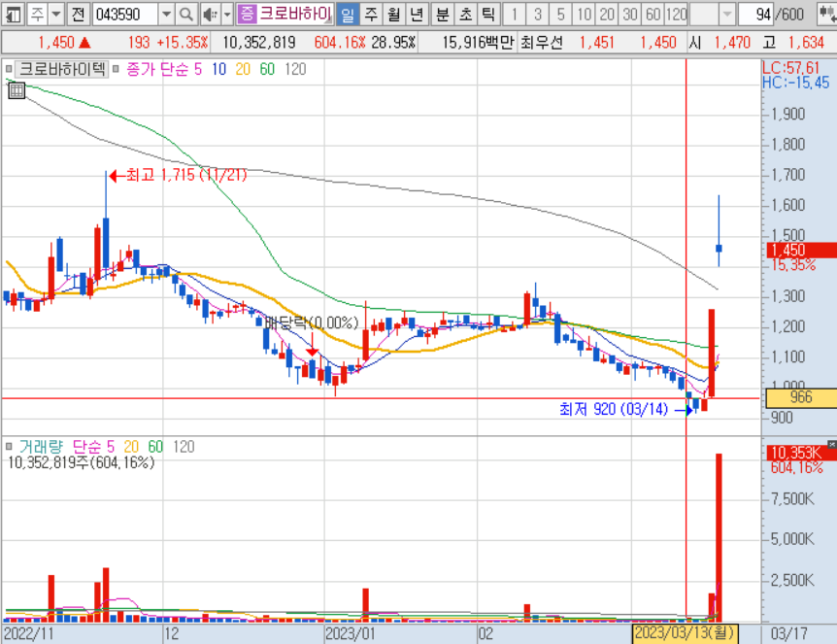Click the red 1,450 current price tag
The width and height of the screenshot is (837, 644).
click(x=801, y=250)
